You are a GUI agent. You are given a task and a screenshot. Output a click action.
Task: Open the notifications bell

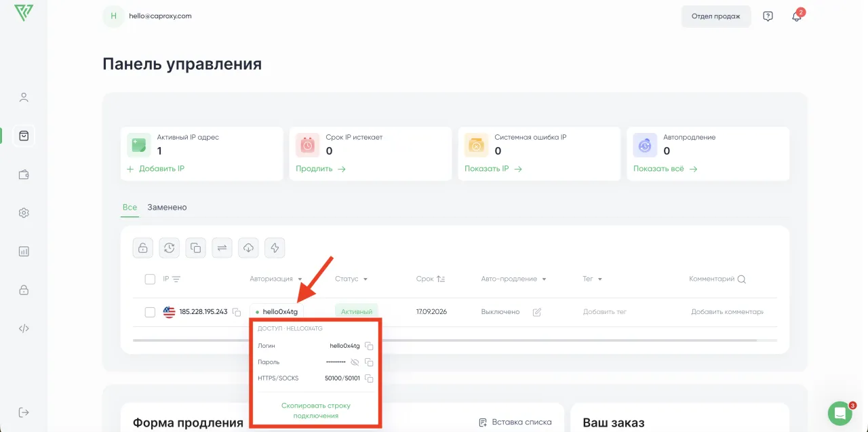[x=797, y=16]
